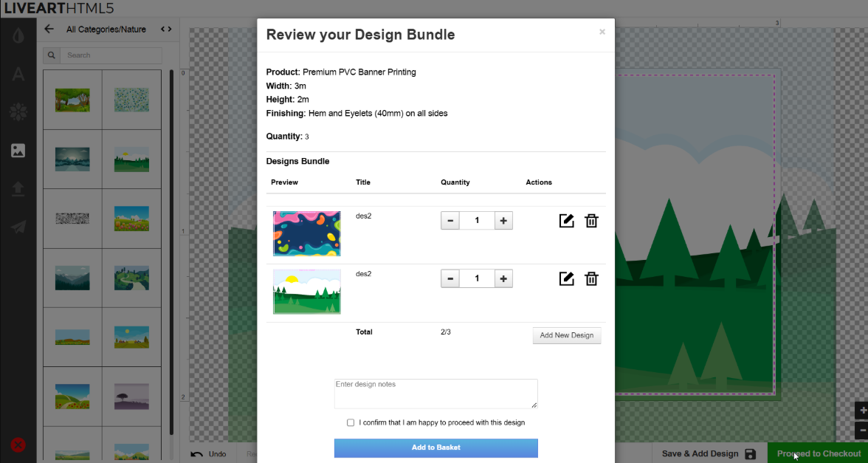The width and height of the screenshot is (868, 463).
Task: Delete the first des2 design
Action: (x=591, y=221)
